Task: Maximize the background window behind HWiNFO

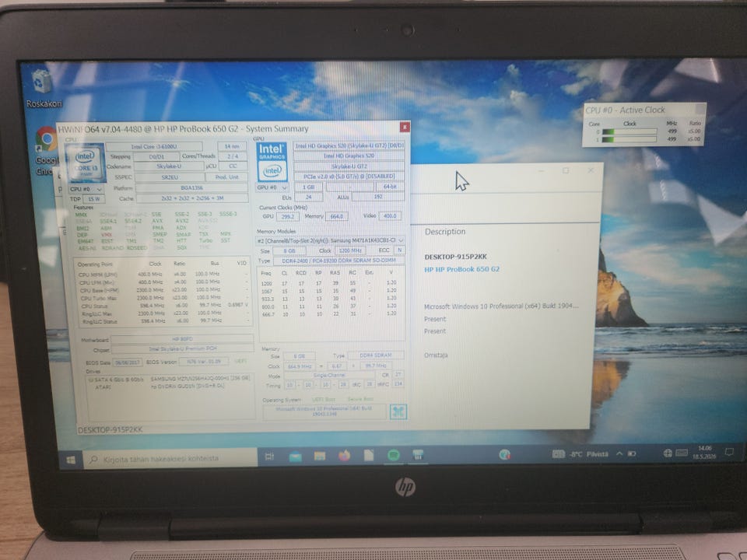Action: click(566, 170)
